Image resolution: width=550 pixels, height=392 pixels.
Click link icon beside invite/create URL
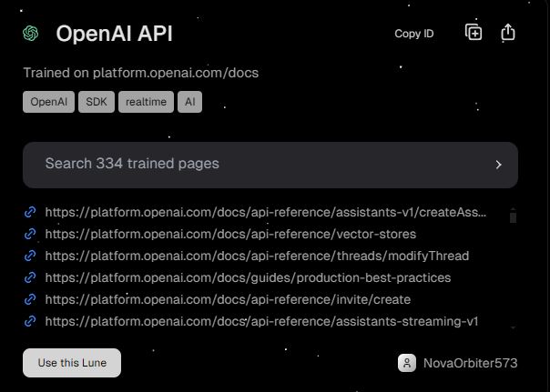click(x=30, y=299)
